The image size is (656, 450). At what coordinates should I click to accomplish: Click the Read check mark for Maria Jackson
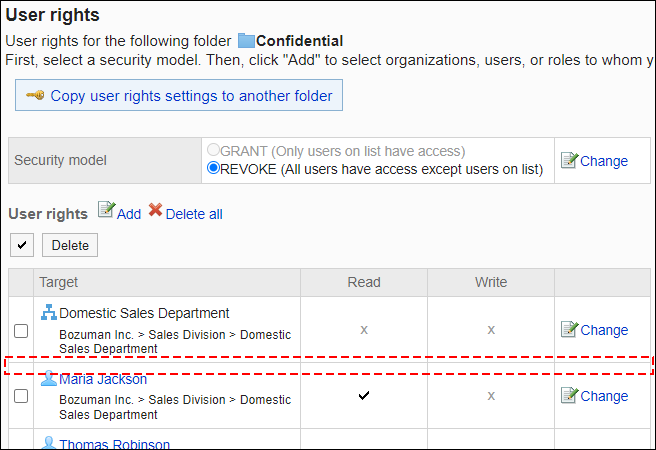point(364,395)
